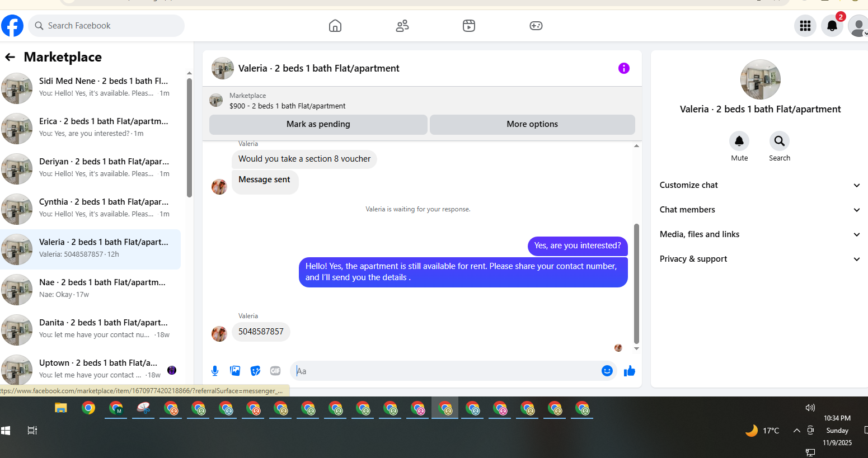Click Valeria's avatar beside Message sent
This screenshot has height=458, width=868.
point(219,187)
